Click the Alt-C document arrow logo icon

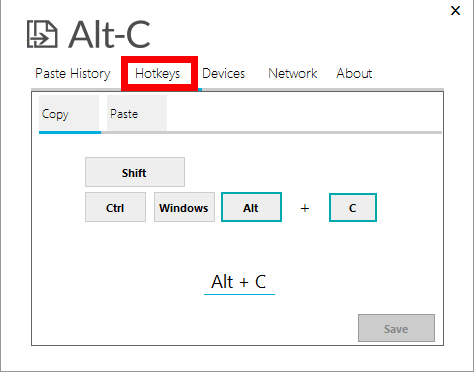tap(42, 34)
